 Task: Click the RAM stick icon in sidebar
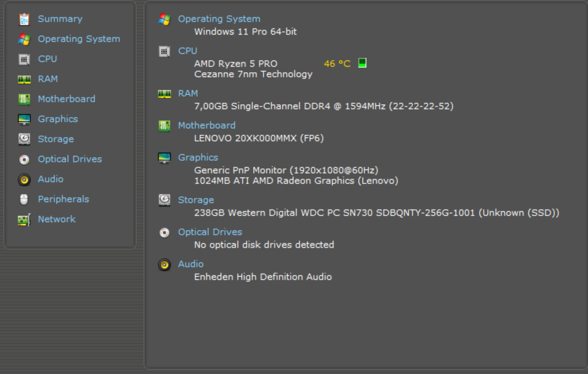(25, 79)
